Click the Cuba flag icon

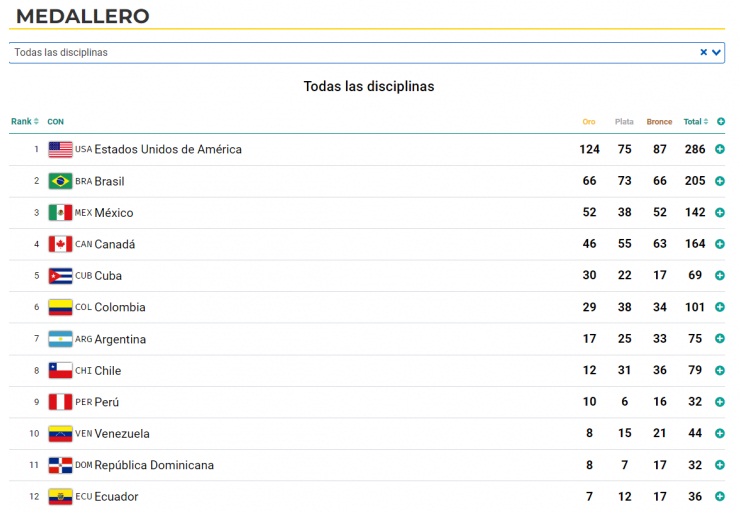[60, 276]
